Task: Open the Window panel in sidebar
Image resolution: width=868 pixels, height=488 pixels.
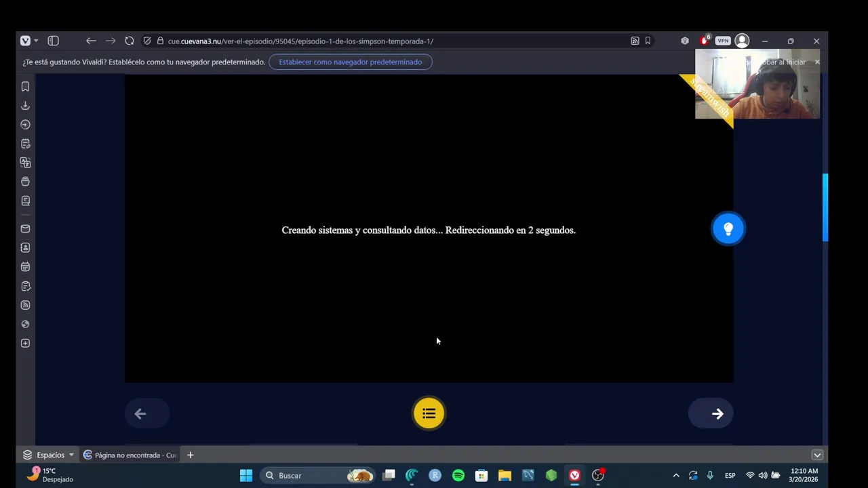Action: 25,182
